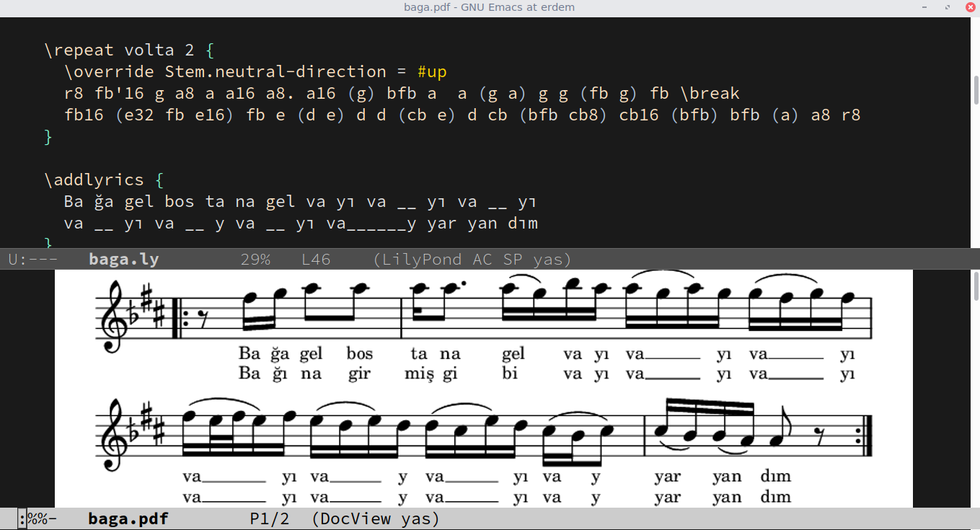This screenshot has height=530, width=980.
Task: Maximize the Emacs window
Action: click(x=946, y=7)
